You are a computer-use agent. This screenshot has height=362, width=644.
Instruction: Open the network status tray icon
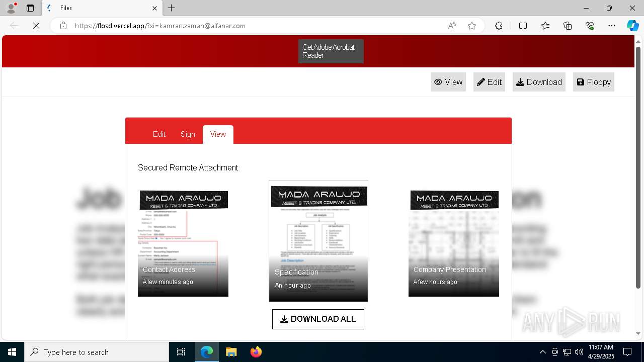[x=567, y=352]
